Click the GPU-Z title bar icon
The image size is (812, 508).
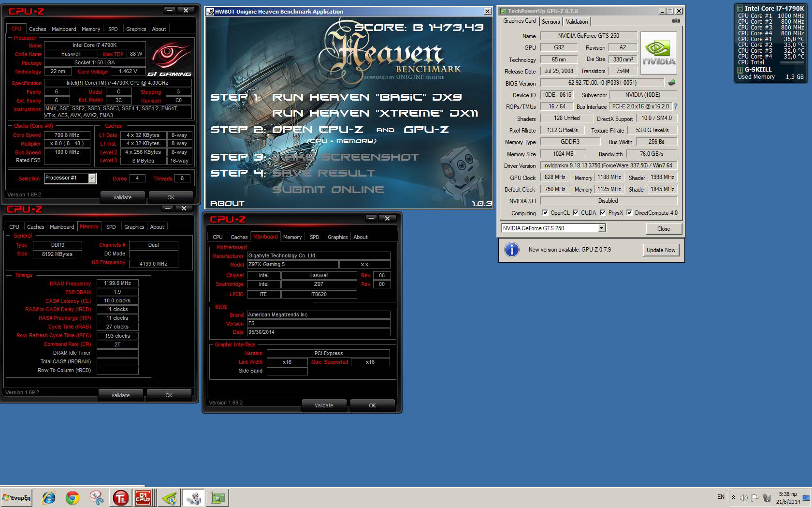coord(503,11)
